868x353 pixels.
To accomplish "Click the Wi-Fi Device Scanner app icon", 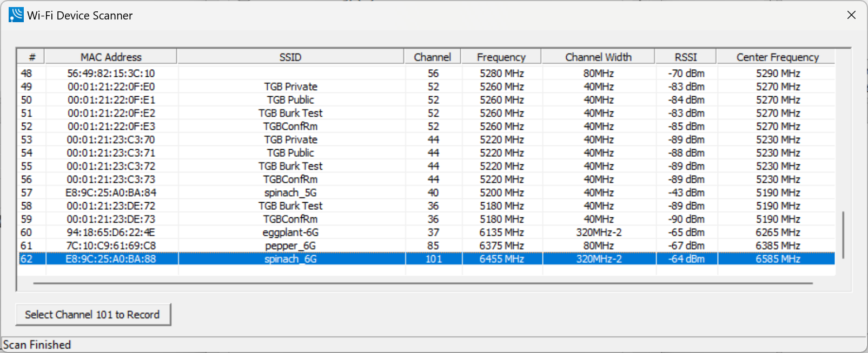I will click(x=16, y=15).
